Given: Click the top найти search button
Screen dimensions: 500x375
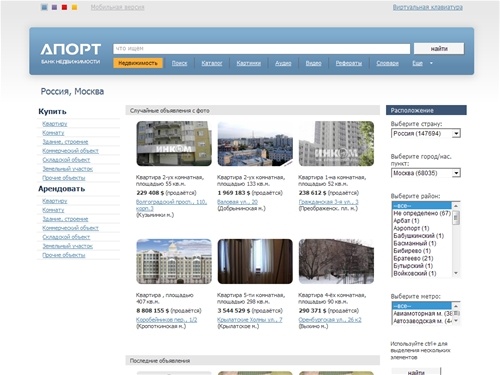Looking at the screenshot, I should tap(439, 48).
